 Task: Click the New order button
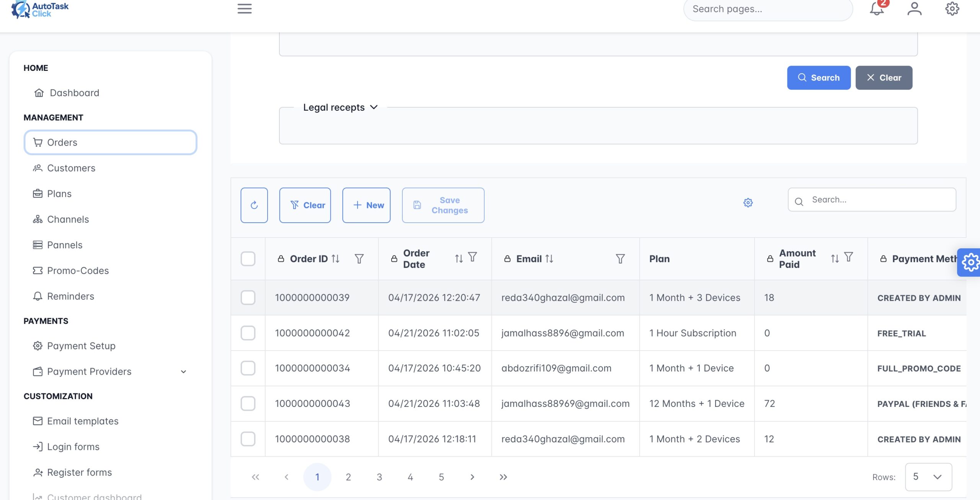[x=366, y=205]
